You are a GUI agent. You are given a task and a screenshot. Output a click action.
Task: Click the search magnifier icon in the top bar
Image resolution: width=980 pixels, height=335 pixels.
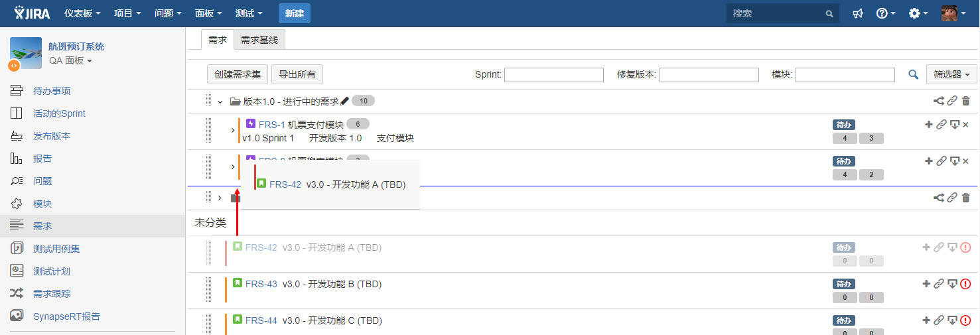point(829,13)
